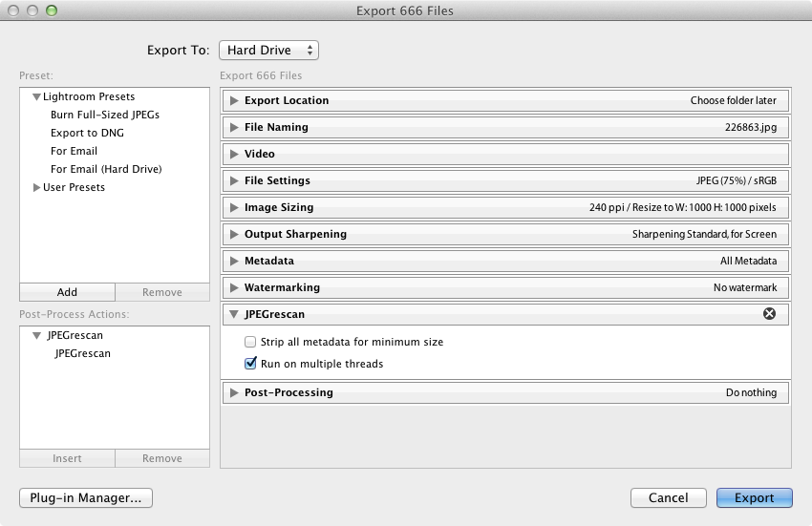Click the '226863.jpg' file naming summary
The height and width of the screenshot is (526, 812).
[x=751, y=127]
